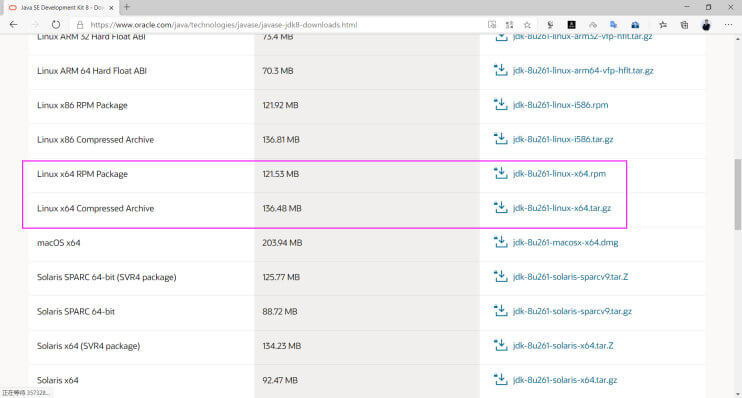Download icon for jdk-8u261-linux-i586.rpm
742x398 pixels.
pos(501,105)
